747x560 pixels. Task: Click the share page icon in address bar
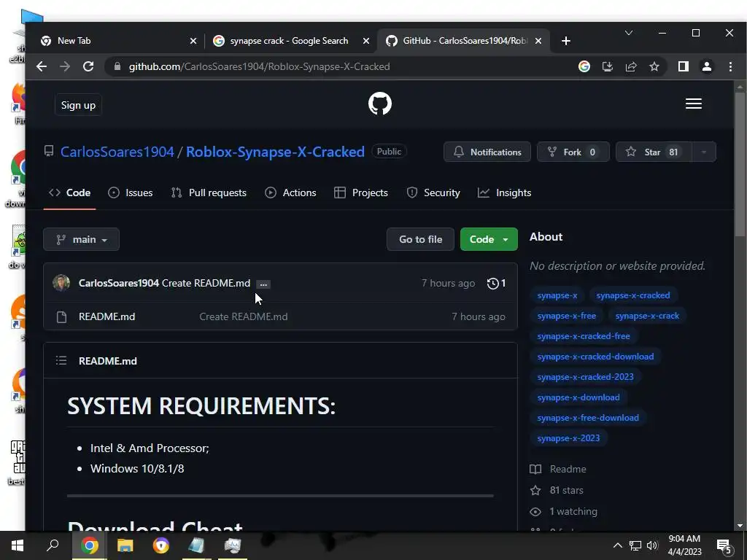tap(631, 66)
